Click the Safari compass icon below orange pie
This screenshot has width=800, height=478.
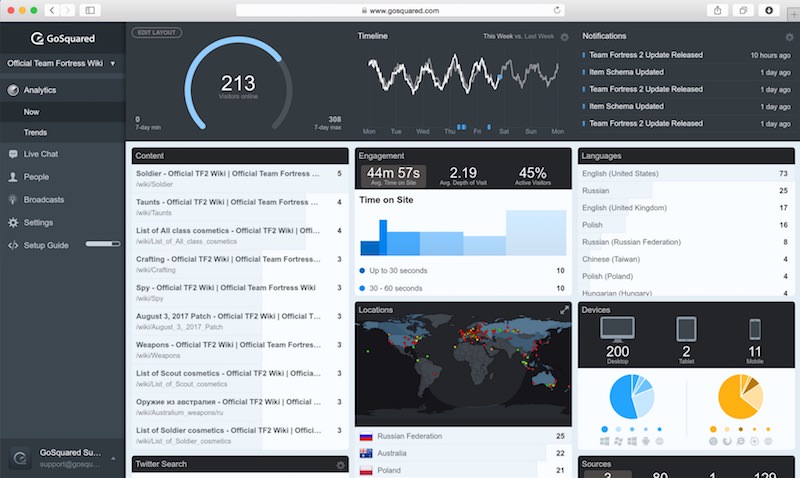tap(755, 441)
